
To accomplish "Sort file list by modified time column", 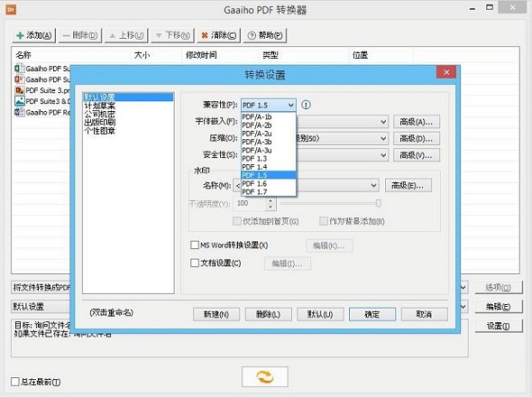I will coord(221,55).
